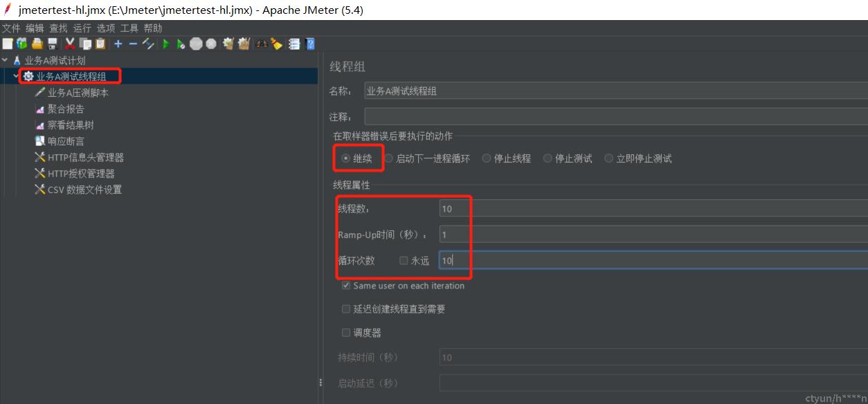Select CSV 数据文件设置 in the tree
Viewport: 868px width, 404px height.
pyautogui.click(x=84, y=190)
